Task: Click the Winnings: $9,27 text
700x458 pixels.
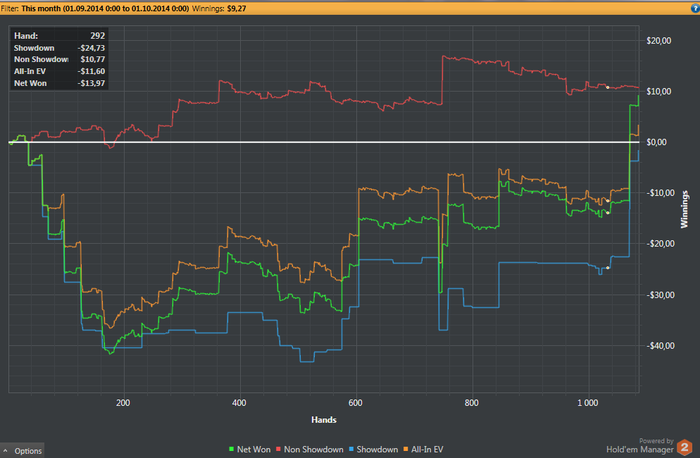Action: pyautogui.click(x=219, y=8)
